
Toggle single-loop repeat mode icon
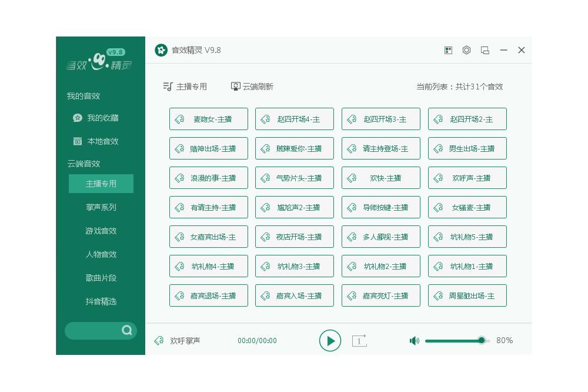(x=359, y=341)
